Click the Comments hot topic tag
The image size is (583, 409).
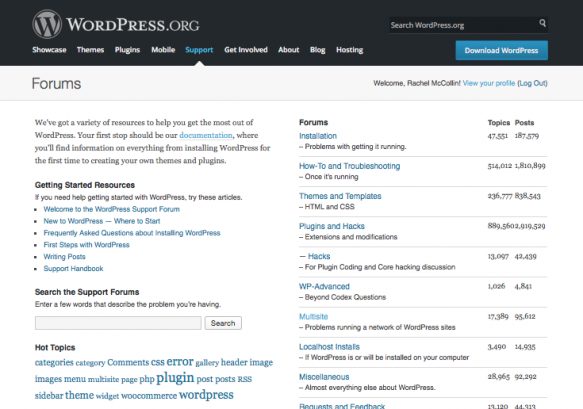pyautogui.click(x=128, y=363)
